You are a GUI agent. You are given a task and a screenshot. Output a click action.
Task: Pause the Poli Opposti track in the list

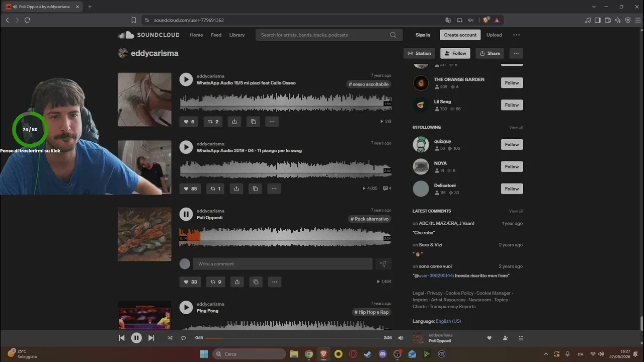pos(186,214)
